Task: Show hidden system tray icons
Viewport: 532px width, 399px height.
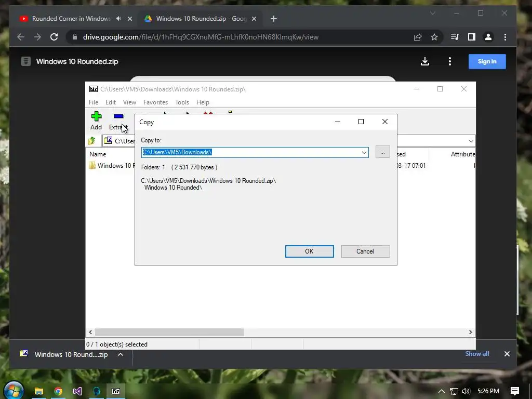Action: point(442,391)
